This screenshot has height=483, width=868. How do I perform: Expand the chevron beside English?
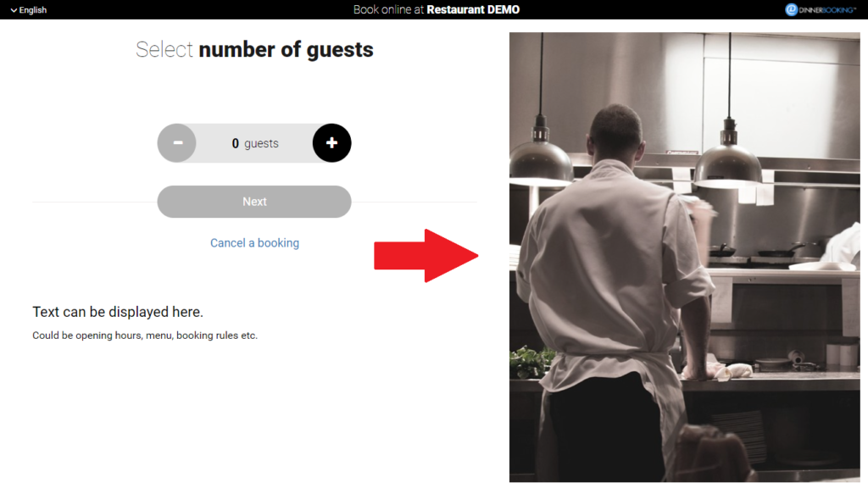pyautogui.click(x=14, y=10)
